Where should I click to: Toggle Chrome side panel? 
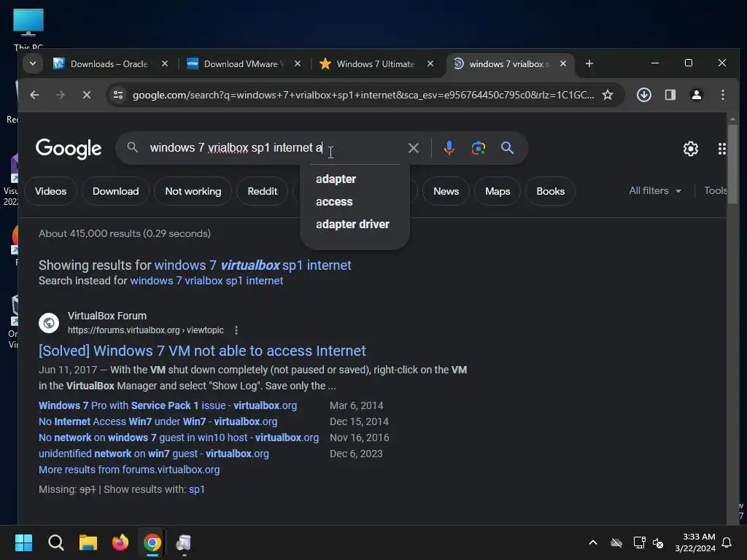(x=670, y=95)
